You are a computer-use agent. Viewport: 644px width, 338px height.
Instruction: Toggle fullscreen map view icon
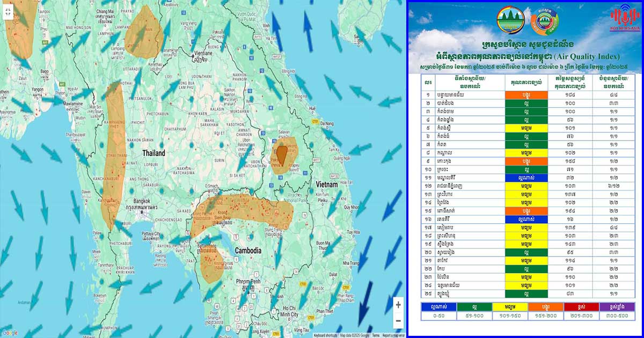(7, 12)
